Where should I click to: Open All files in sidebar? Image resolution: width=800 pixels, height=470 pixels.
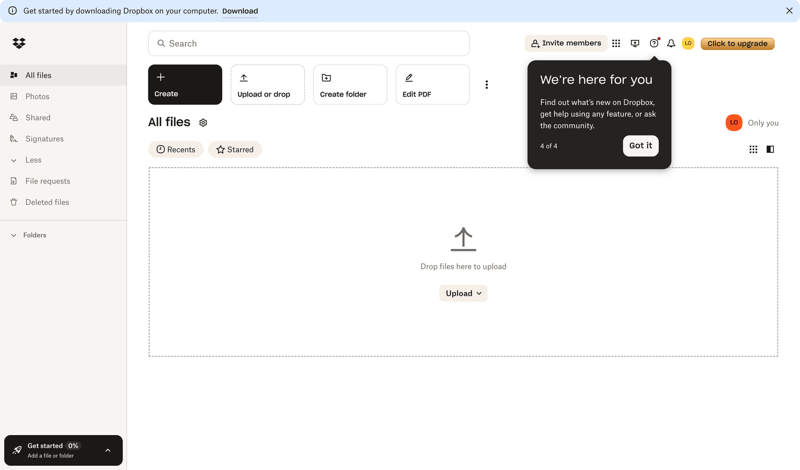pyautogui.click(x=63, y=75)
